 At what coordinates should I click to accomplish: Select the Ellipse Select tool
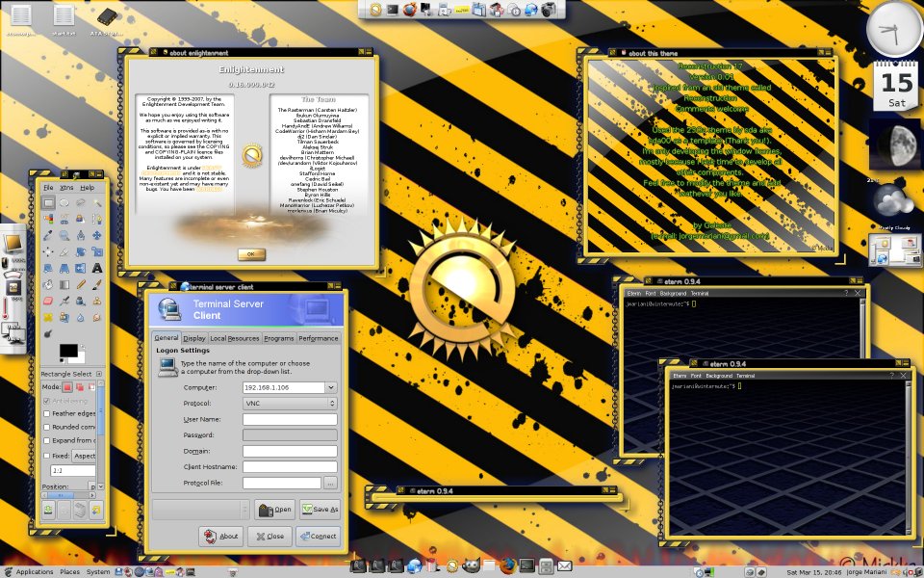click(64, 203)
